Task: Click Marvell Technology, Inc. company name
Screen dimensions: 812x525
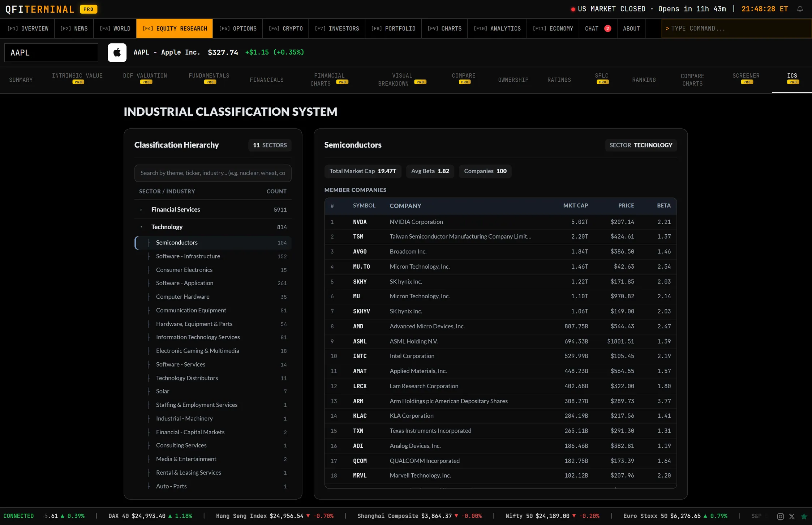Action: click(420, 476)
